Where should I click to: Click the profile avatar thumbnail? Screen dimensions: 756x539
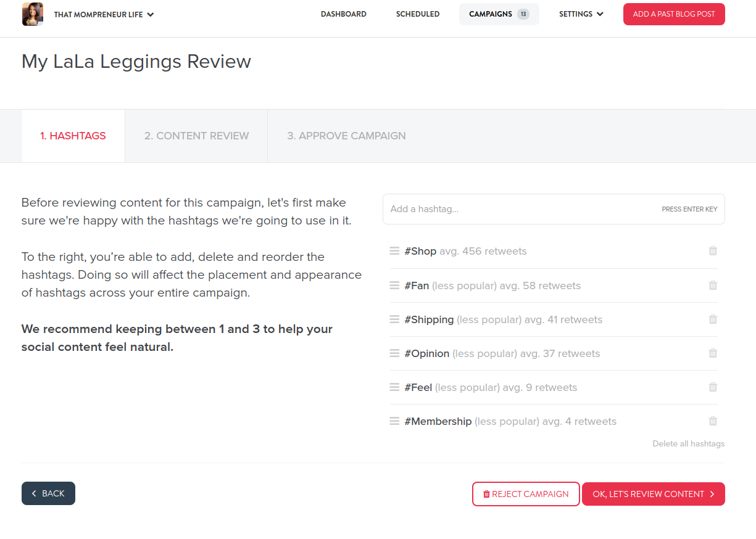click(x=33, y=14)
